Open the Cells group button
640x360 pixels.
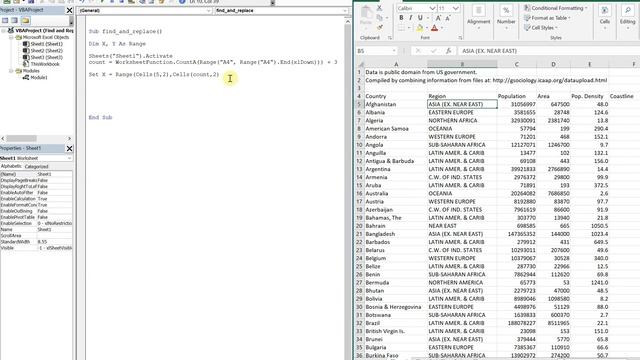(x=605, y=16)
